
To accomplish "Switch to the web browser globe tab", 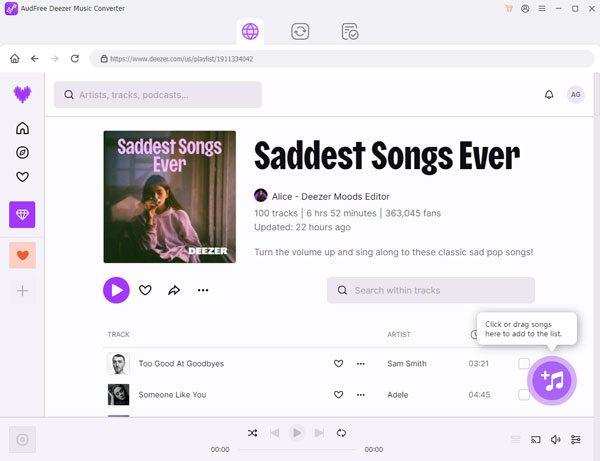I will click(250, 31).
